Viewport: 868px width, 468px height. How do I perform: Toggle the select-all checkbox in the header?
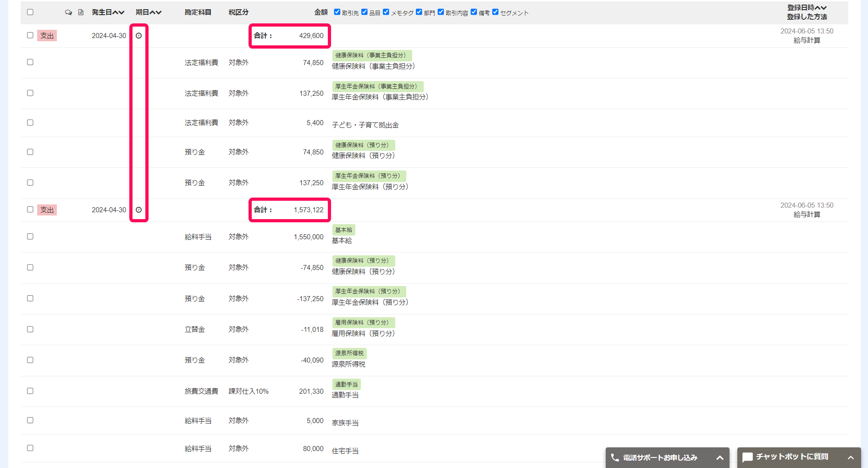[30, 12]
